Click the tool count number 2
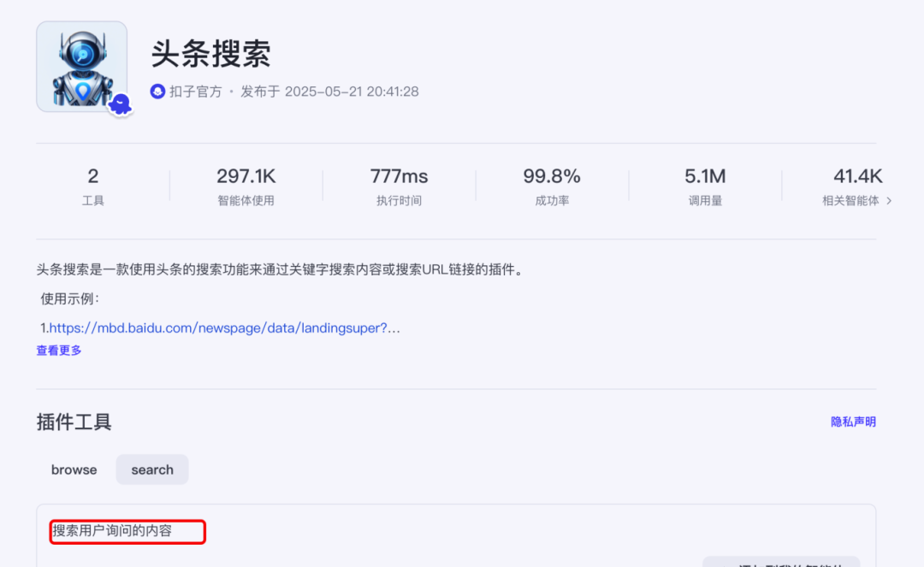This screenshot has width=924, height=567. coord(93,176)
